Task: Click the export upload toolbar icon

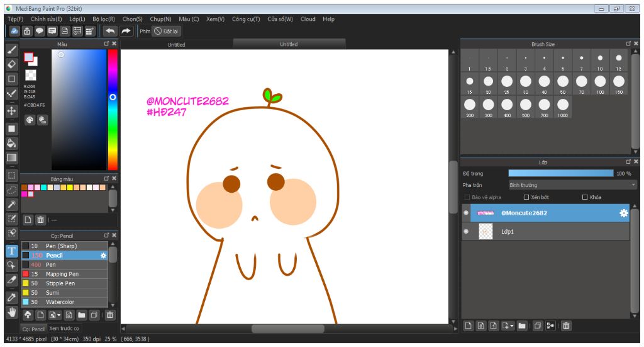Action: pyautogui.click(x=27, y=31)
